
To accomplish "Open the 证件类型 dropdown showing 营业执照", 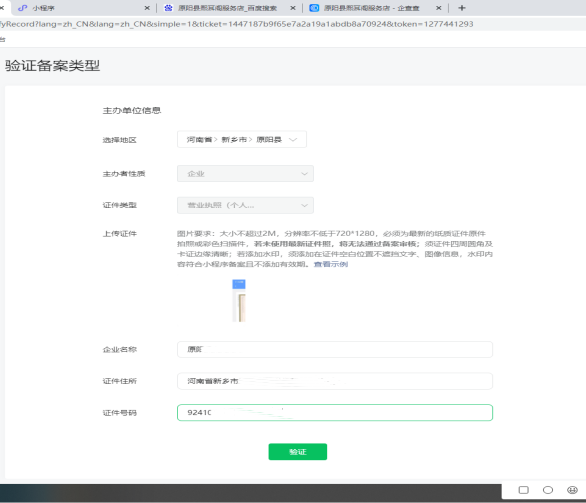I will tap(245, 205).
